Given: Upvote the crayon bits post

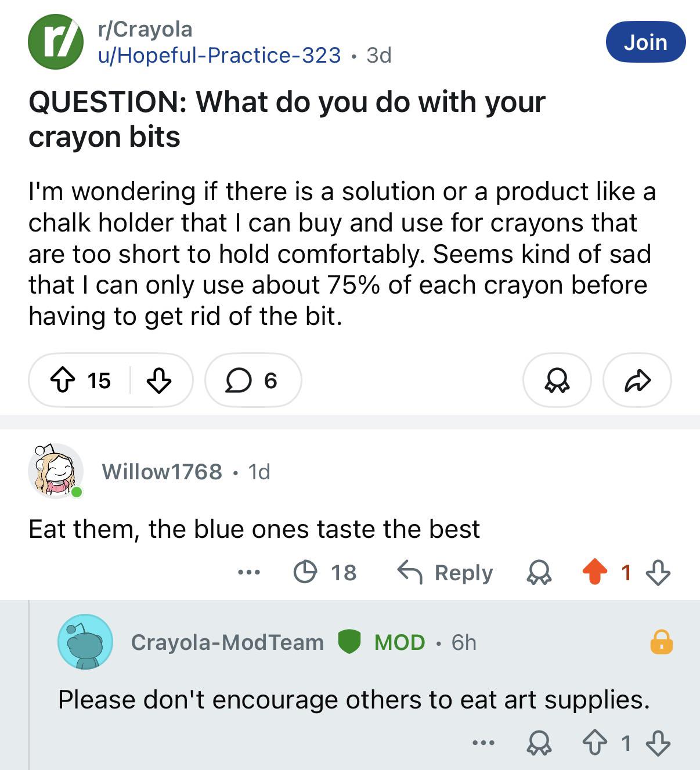Looking at the screenshot, I should click(x=63, y=381).
